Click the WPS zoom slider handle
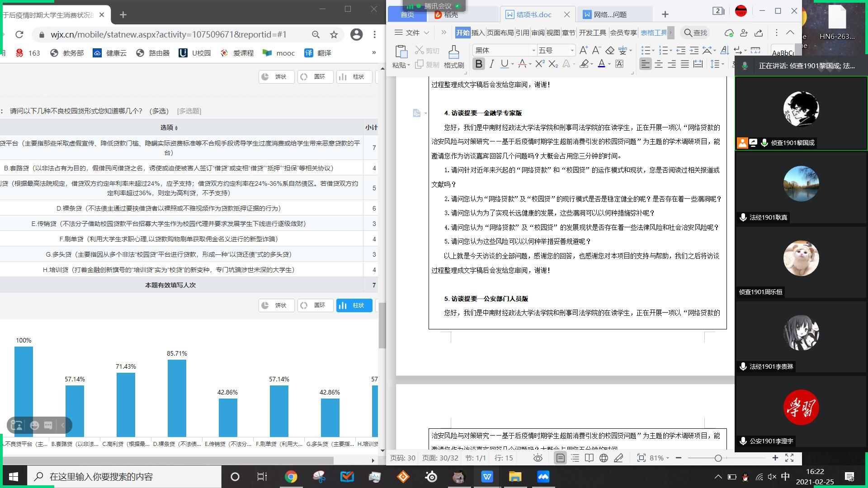868x488 pixels. click(718, 458)
